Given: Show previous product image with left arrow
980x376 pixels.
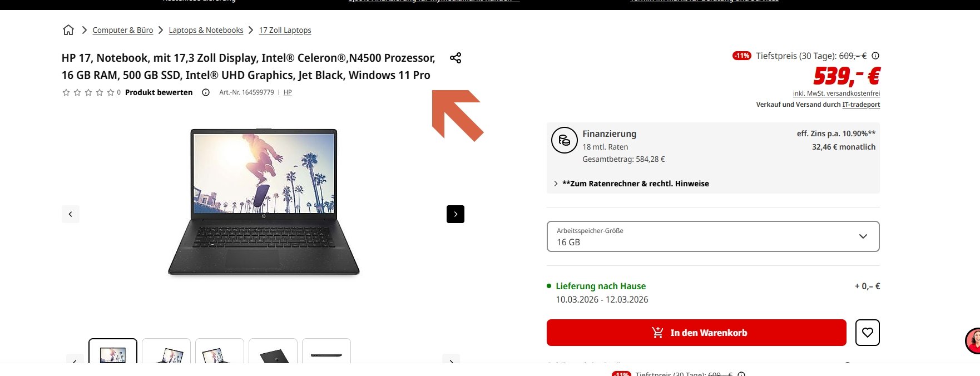Looking at the screenshot, I should point(71,214).
